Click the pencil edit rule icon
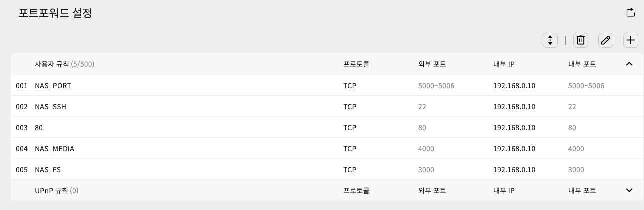The width and height of the screenshot is (644, 210). click(x=605, y=40)
